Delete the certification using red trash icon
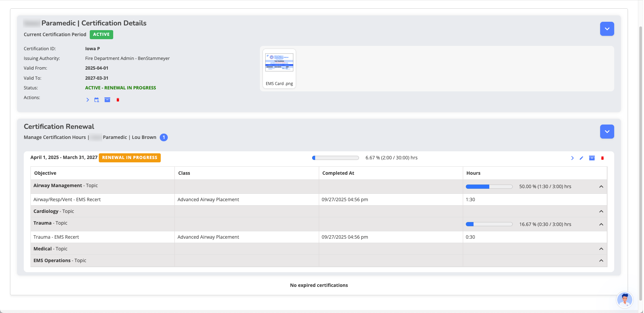This screenshot has height=313, width=644. coord(118,100)
